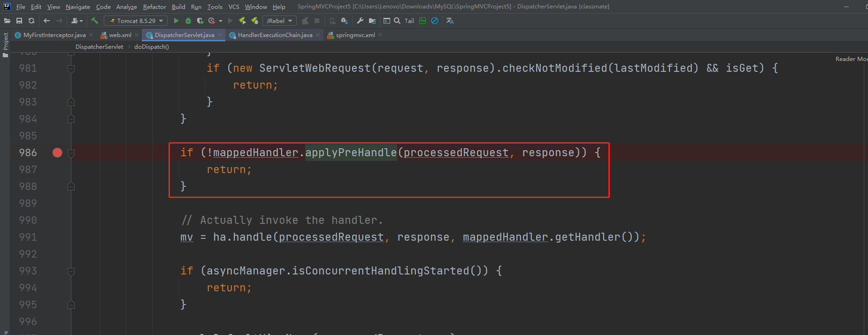Open Search Everywhere magnifier icon
The height and width of the screenshot is (335, 868).
tap(397, 21)
